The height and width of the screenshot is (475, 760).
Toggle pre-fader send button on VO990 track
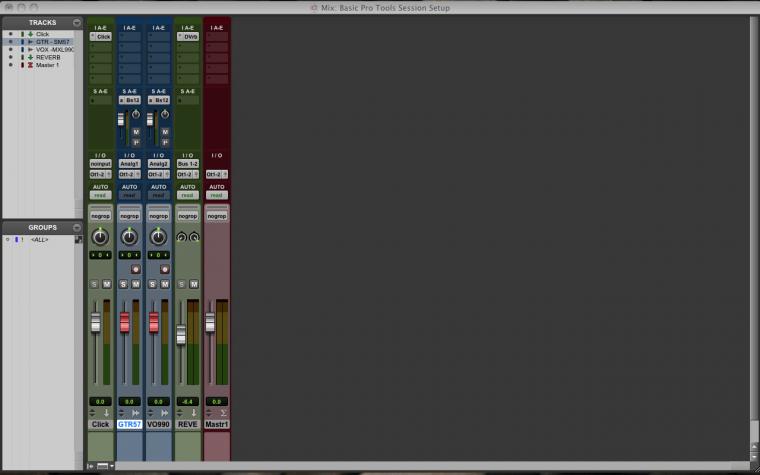point(165,142)
